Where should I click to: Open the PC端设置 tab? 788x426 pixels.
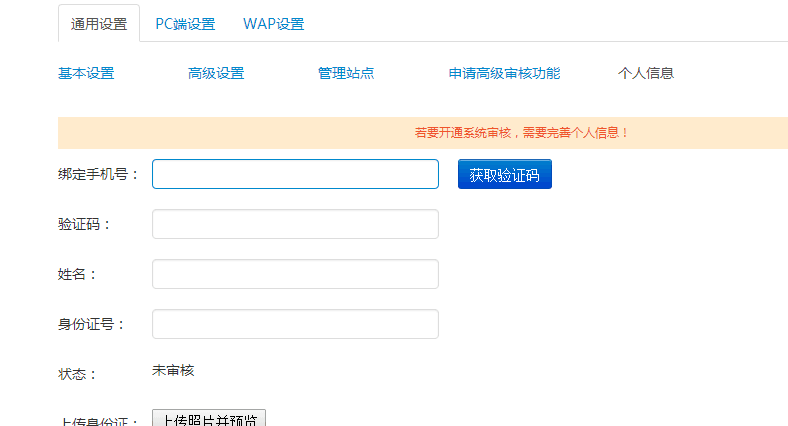pos(185,24)
